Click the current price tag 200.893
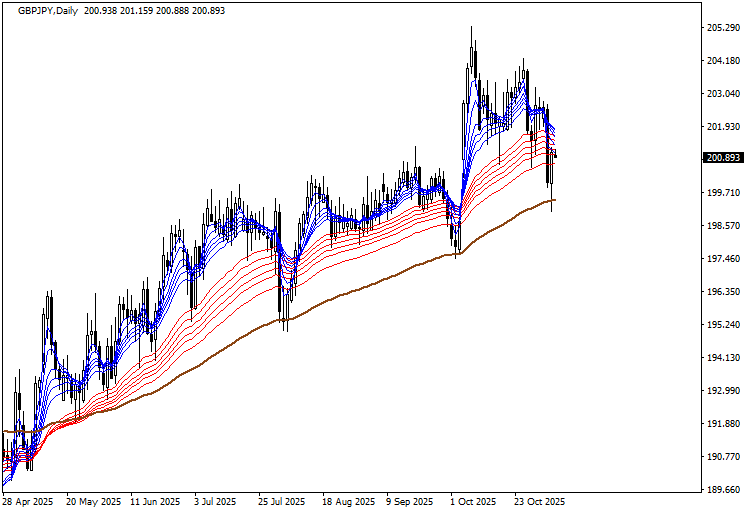The width and height of the screenshot is (747, 513). coord(722,158)
